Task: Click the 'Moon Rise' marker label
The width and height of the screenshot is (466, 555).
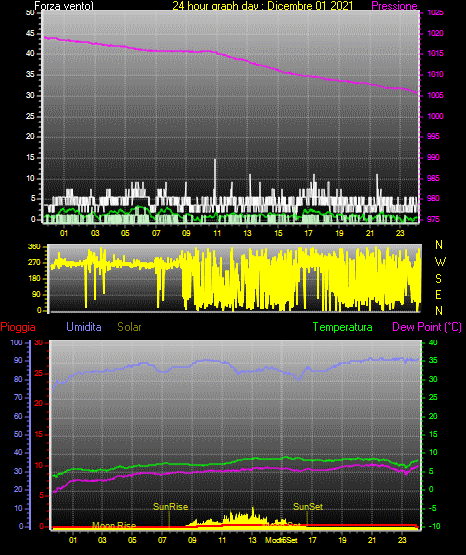Action: pos(114,525)
